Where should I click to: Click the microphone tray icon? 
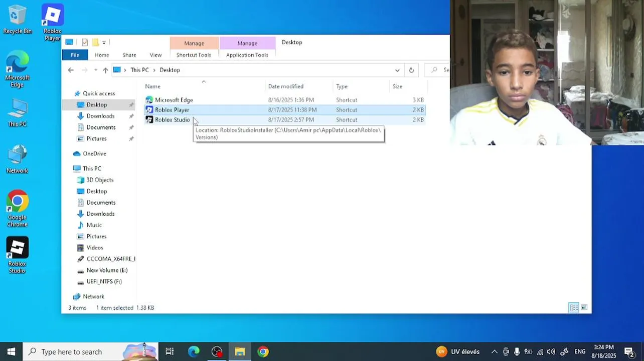pyautogui.click(x=517, y=352)
